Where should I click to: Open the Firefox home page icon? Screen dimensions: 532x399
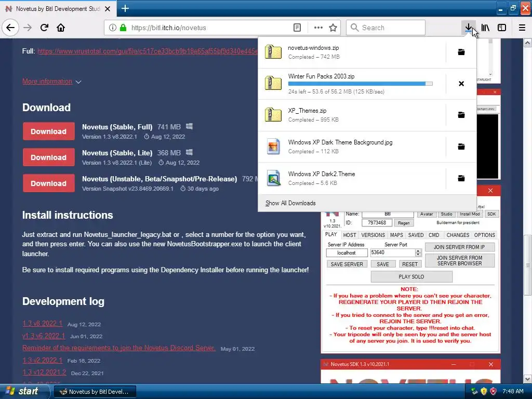click(61, 28)
